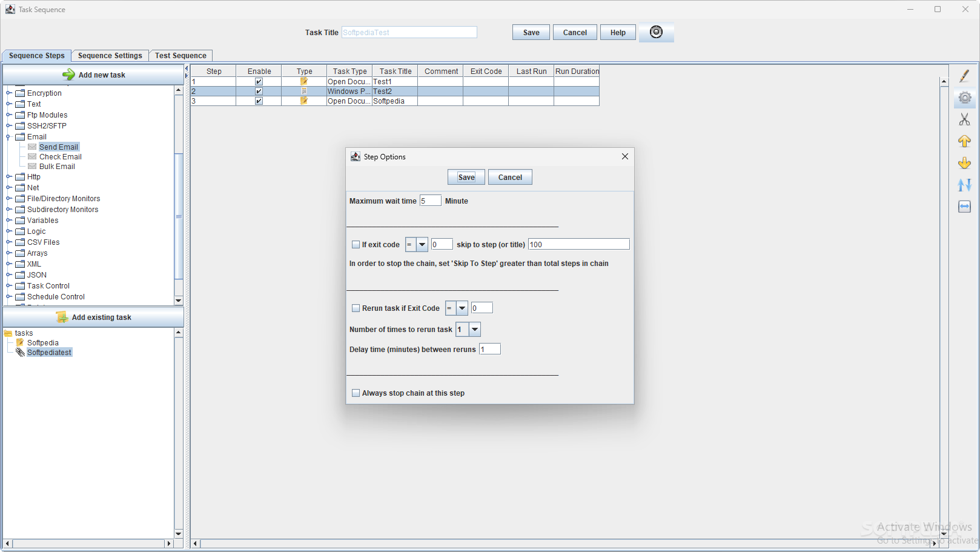Click the round scheduler icon next to Help
The width and height of the screenshot is (980, 552).
point(657,32)
